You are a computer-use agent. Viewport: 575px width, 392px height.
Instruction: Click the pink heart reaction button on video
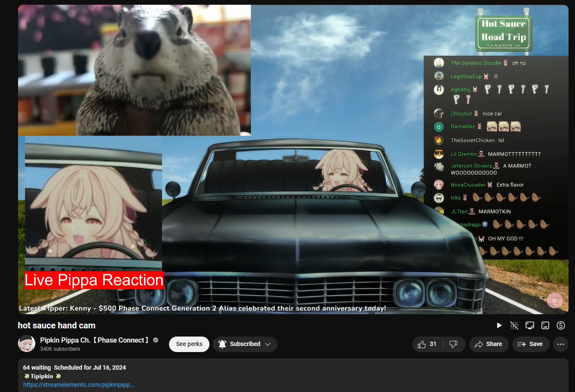[x=555, y=300]
